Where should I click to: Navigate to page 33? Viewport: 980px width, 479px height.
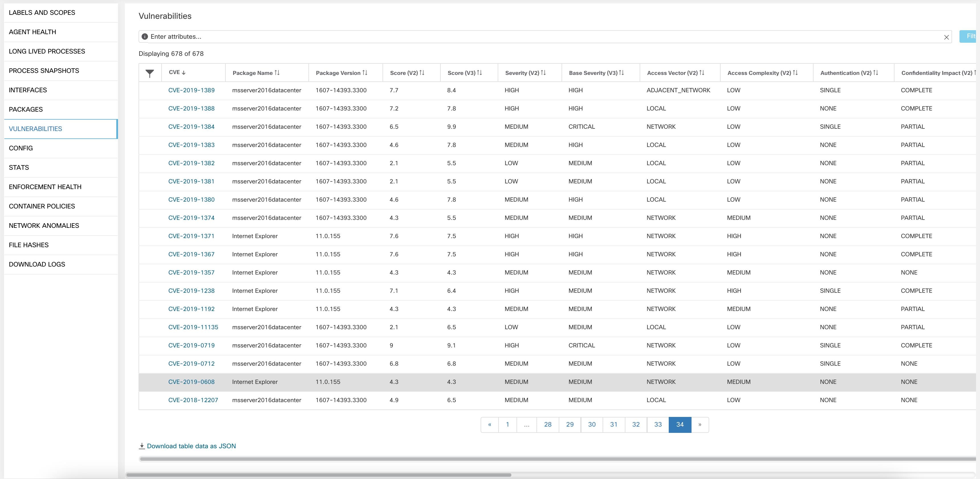tap(658, 425)
